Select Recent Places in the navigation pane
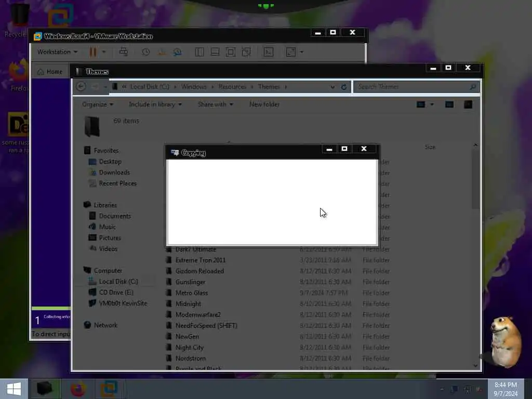This screenshot has width=532, height=399. (118, 183)
